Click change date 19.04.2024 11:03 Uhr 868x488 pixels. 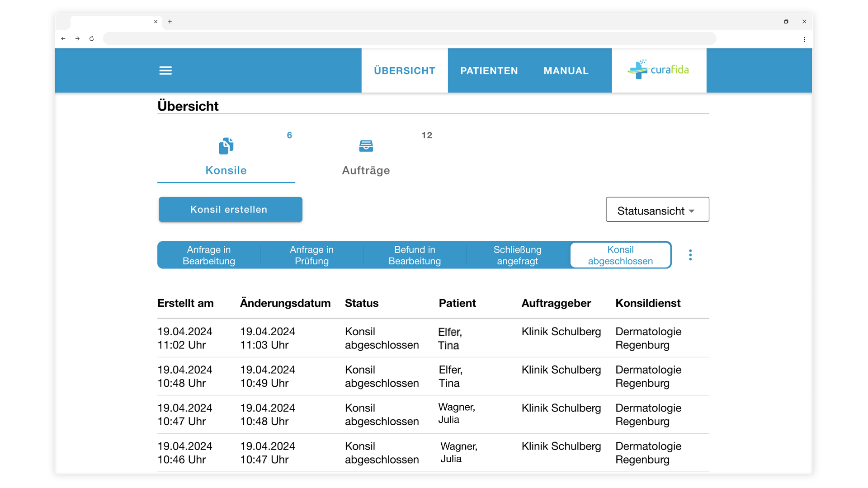[x=268, y=338]
